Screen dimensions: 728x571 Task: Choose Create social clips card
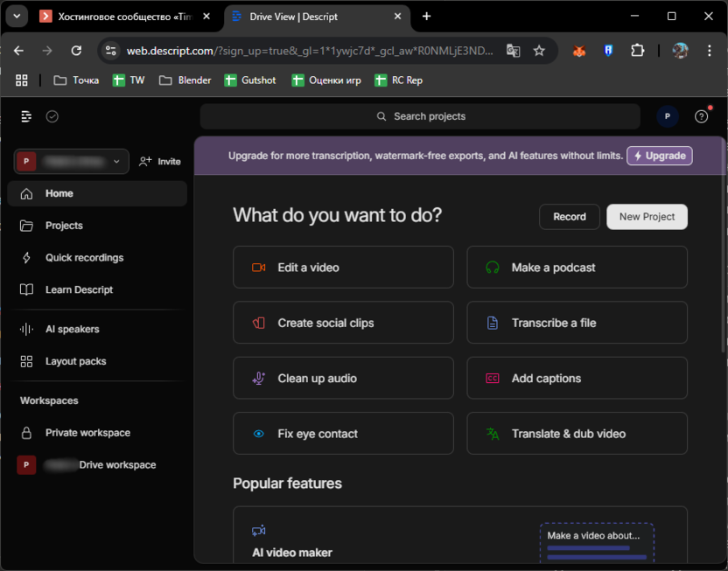[x=343, y=323]
